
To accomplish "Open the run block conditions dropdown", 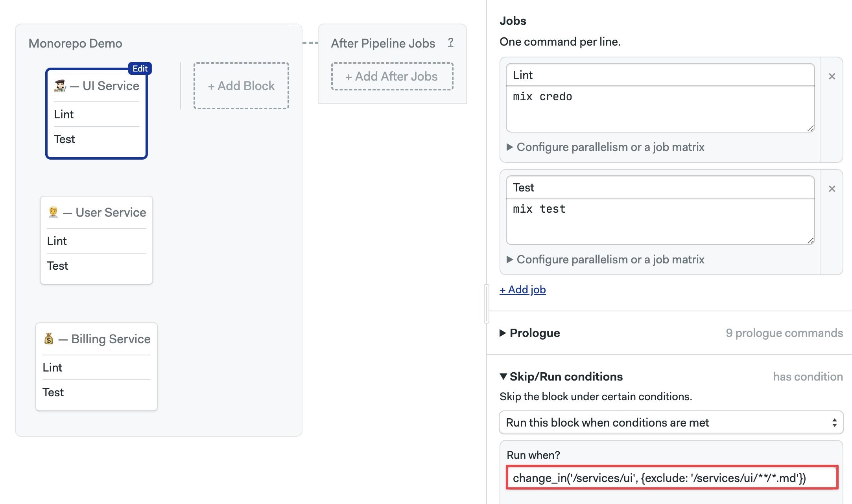I will pos(671,423).
